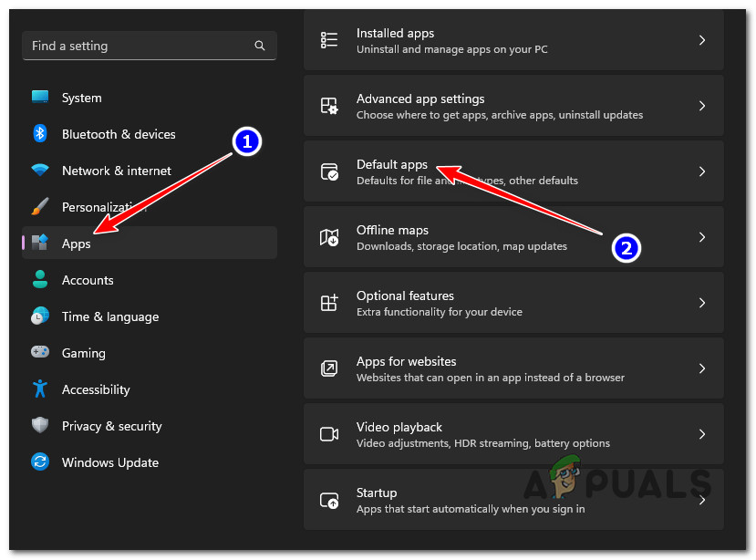The height and width of the screenshot is (560, 756).
Task: Open Privacy & security category
Action: coord(150,427)
